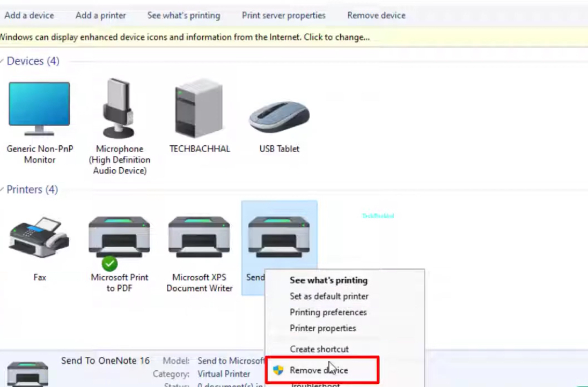588x387 pixels.
Task: Click See what's printing in toolbar
Action: 183,16
